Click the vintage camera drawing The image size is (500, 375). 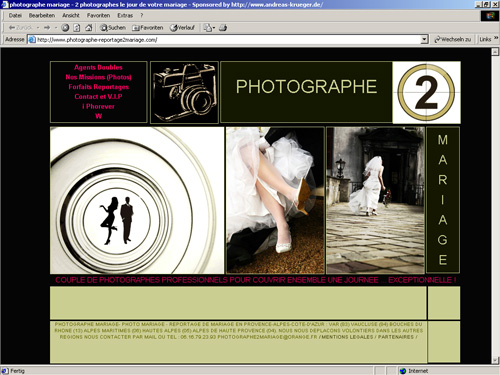[x=184, y=92]
